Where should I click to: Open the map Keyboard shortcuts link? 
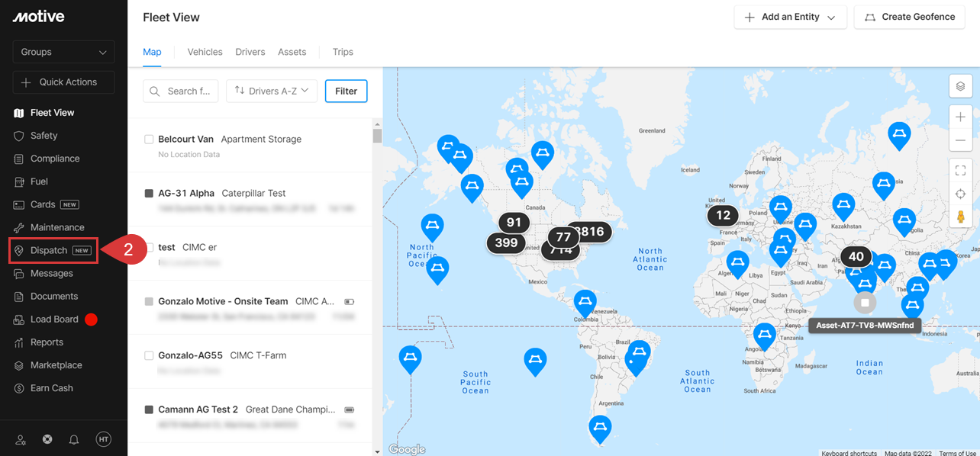tap(849, 453)
